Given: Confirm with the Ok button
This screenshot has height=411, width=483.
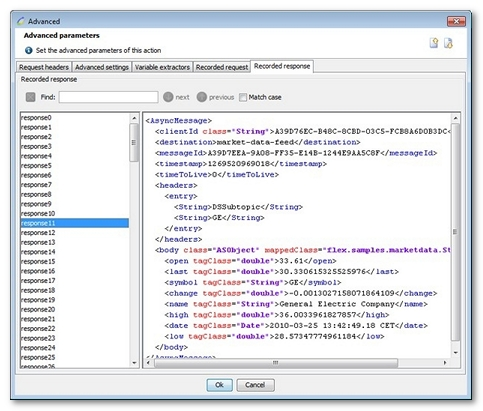Looking at the screenshot, I should click(x=219, y=385).
